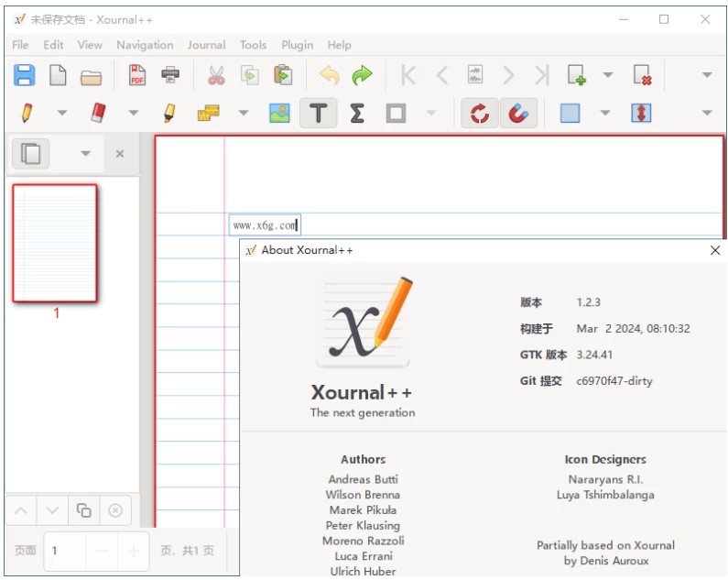Click the Insert Image tool

pos(279,113)
